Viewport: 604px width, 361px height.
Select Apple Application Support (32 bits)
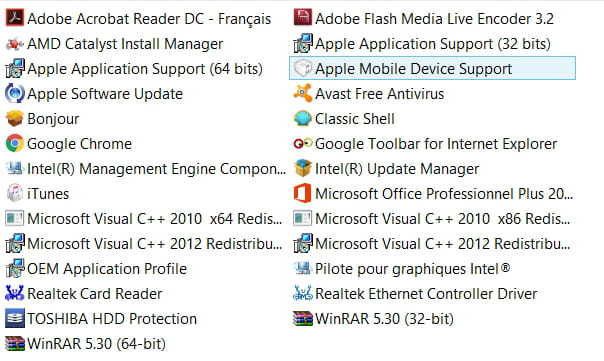422,44
